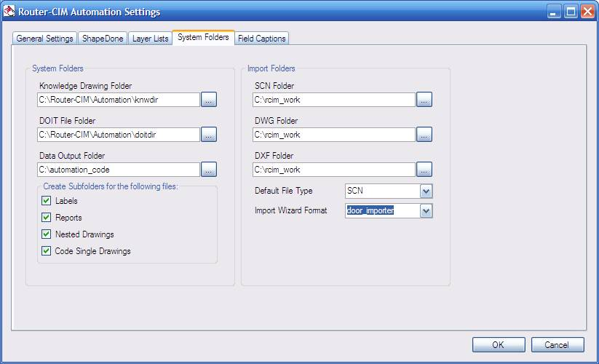599x364 pixels.
Task: Browse for DXF Folder path
Action: 424,170
